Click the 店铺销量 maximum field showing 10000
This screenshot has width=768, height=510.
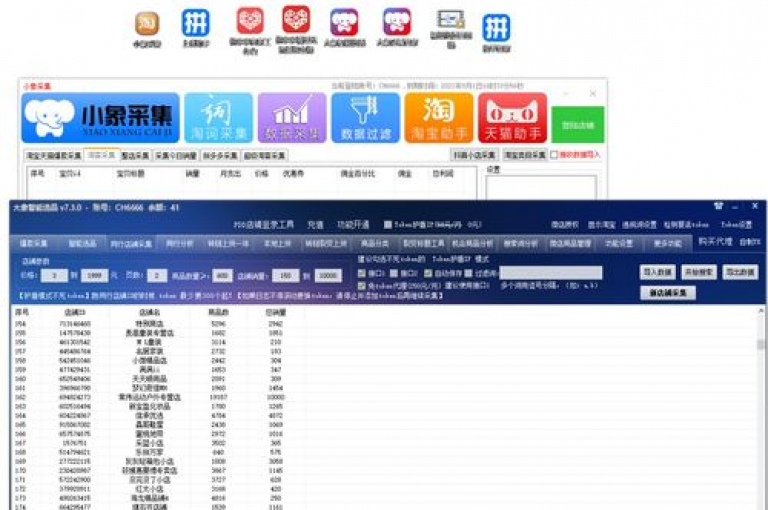tap(328, 276)
